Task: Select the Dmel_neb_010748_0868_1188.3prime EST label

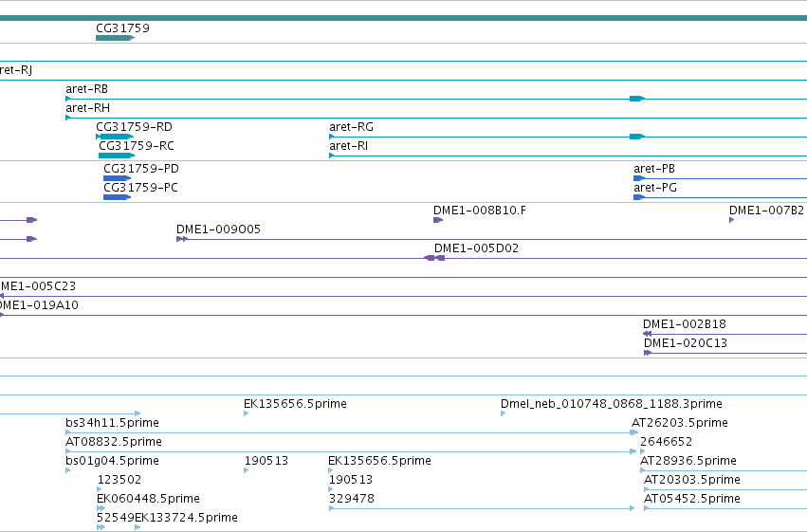Action: [612, 404]
